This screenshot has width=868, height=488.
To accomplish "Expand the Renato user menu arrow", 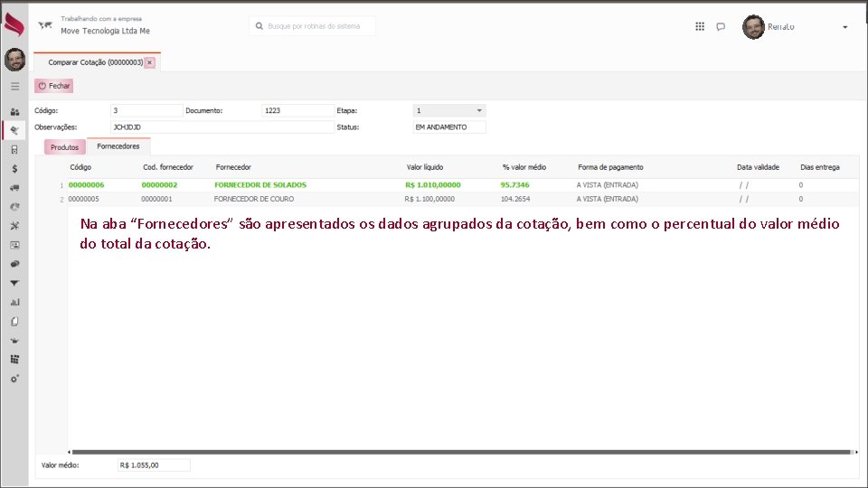I will 844,27.
